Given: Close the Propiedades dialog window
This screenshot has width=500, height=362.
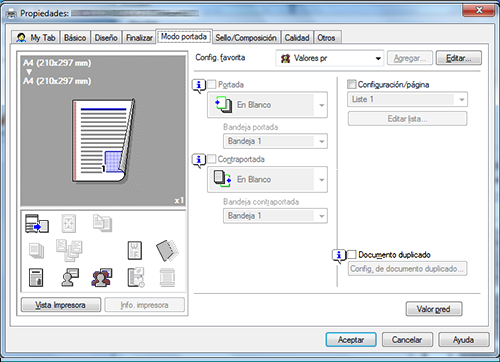Looking at the screenshot, I should click(478, 10).
